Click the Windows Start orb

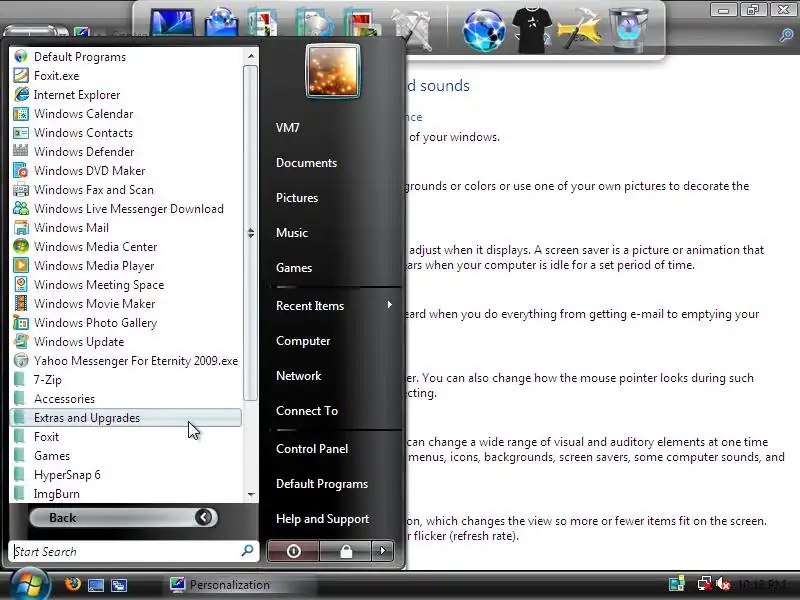(x=30, y=584)
